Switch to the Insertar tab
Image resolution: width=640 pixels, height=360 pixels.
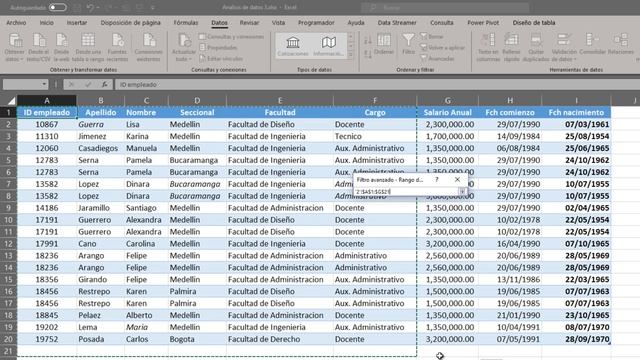77,23
